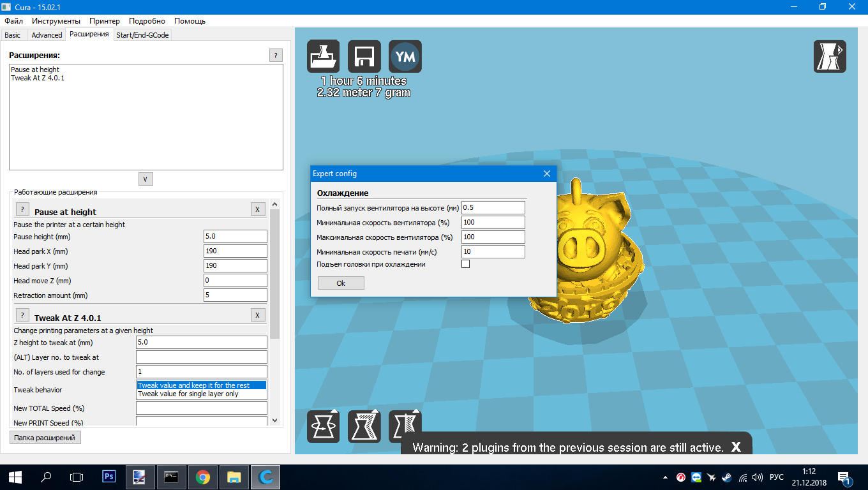Viewport: 868px width, 490px height.
Task: Click the YM YouMagine share icon
Action: [405, 57]
